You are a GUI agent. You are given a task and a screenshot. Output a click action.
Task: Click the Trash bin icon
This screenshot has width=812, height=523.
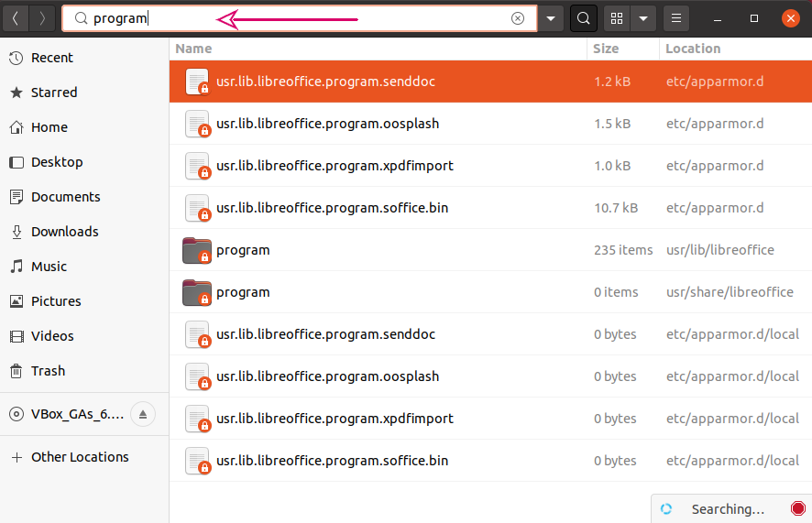16,371
